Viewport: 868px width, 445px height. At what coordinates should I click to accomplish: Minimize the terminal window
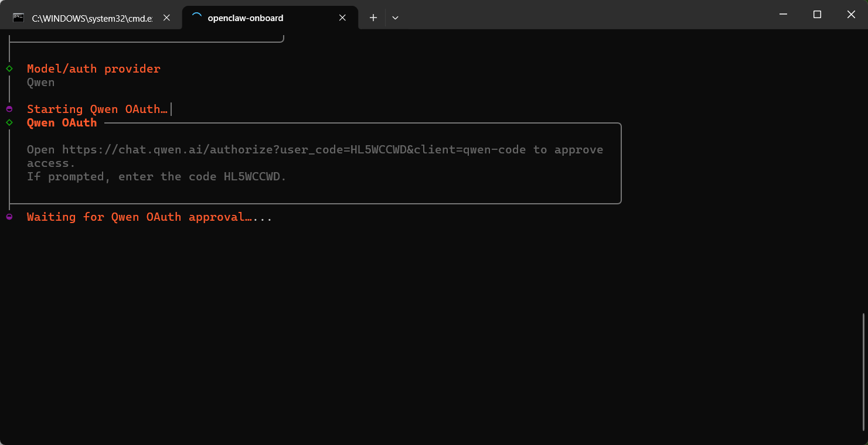click(x=783, y=15)
